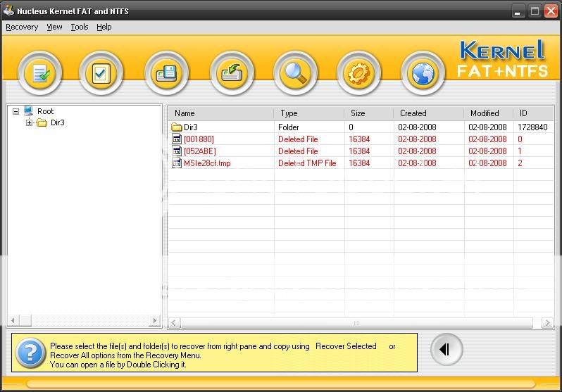
Task: Click the Modified date in [001880] row
Action: [487, 139]
